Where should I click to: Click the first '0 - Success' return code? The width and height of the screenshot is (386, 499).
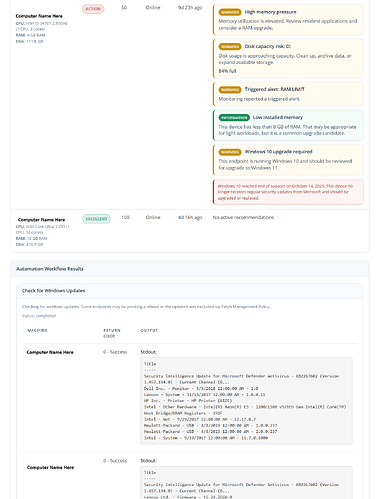[115, 352]
